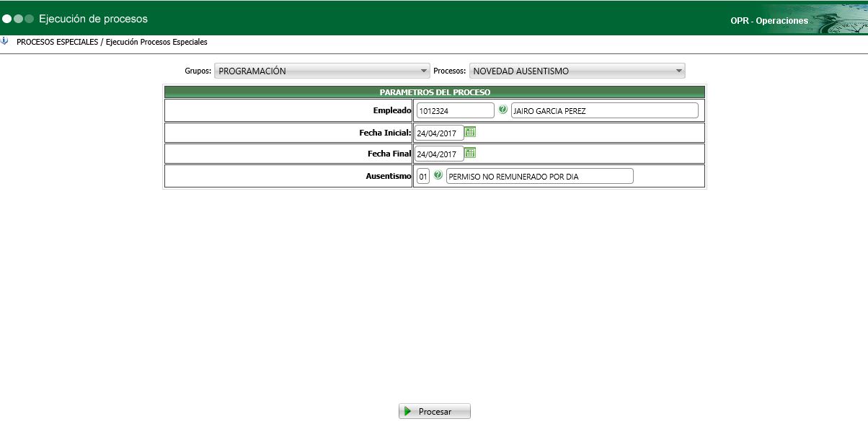Click the Empleado code field 1012324
The height and width of the screenshot is (437, 868).
point(455,110)
